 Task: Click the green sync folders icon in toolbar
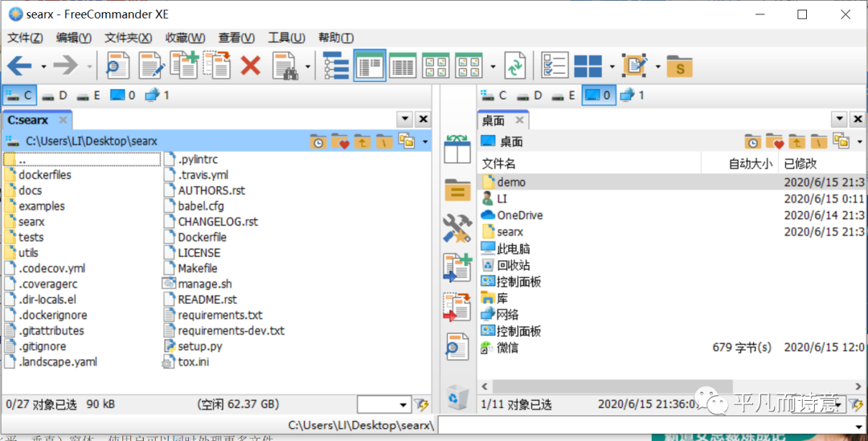(x=514, y=66)
